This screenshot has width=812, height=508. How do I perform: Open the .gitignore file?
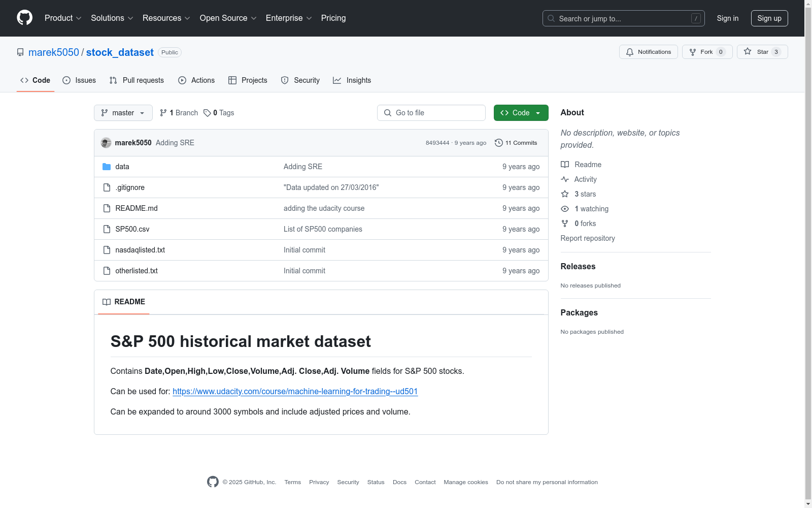130,187
